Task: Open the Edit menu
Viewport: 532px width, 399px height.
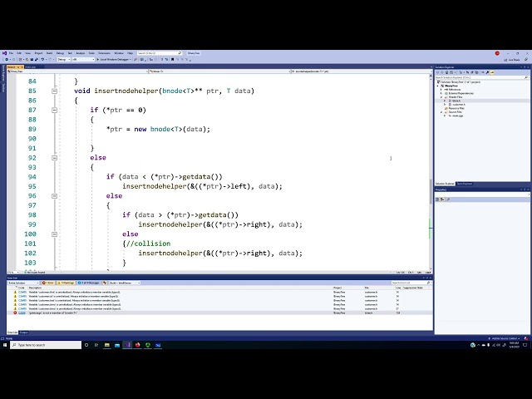Action: 19,53
